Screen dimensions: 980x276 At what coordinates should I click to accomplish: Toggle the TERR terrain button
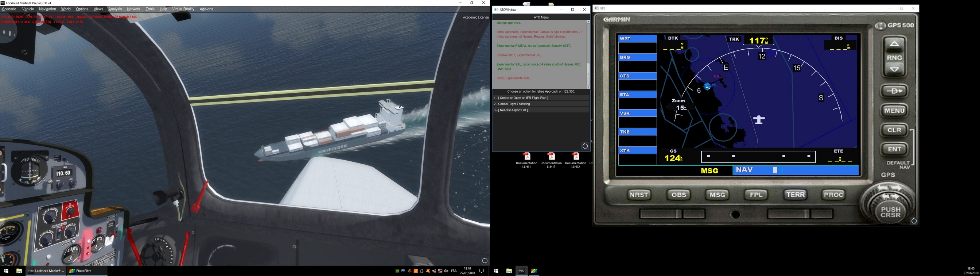point(795,195)
